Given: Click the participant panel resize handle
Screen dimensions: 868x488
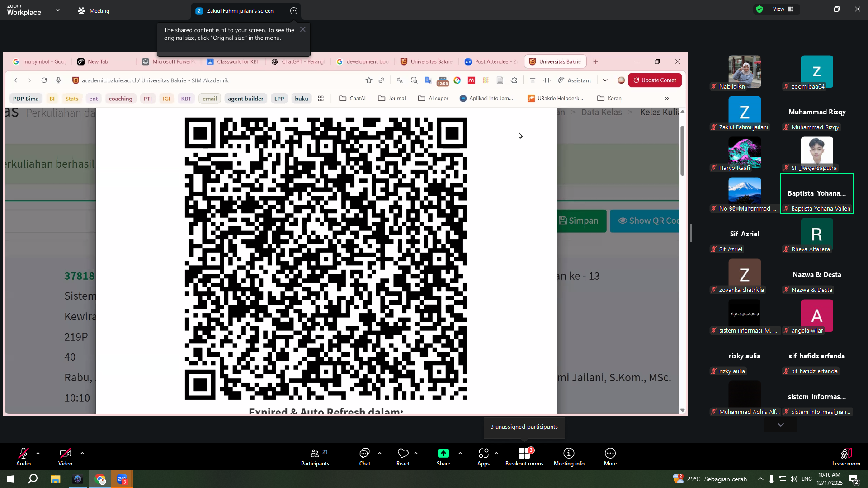Looking at the screenshot, I should [x=691, y=233].
